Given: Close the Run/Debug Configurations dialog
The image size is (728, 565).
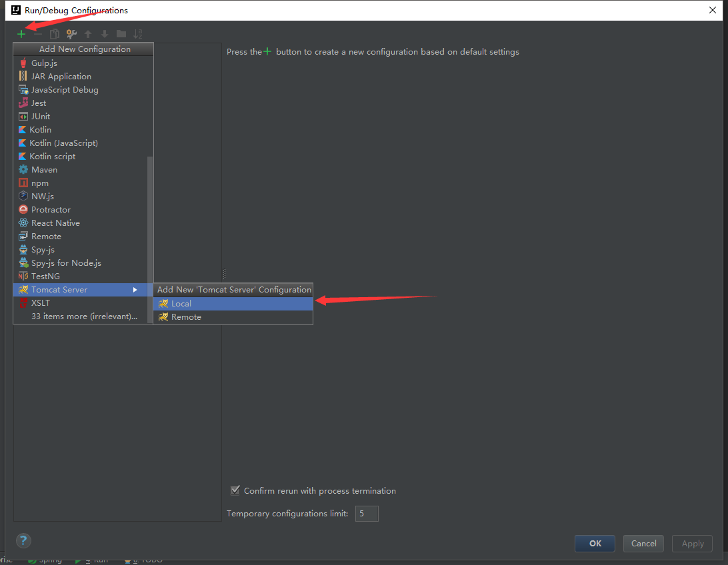Looking at the screenshot, I should (713, 10).
